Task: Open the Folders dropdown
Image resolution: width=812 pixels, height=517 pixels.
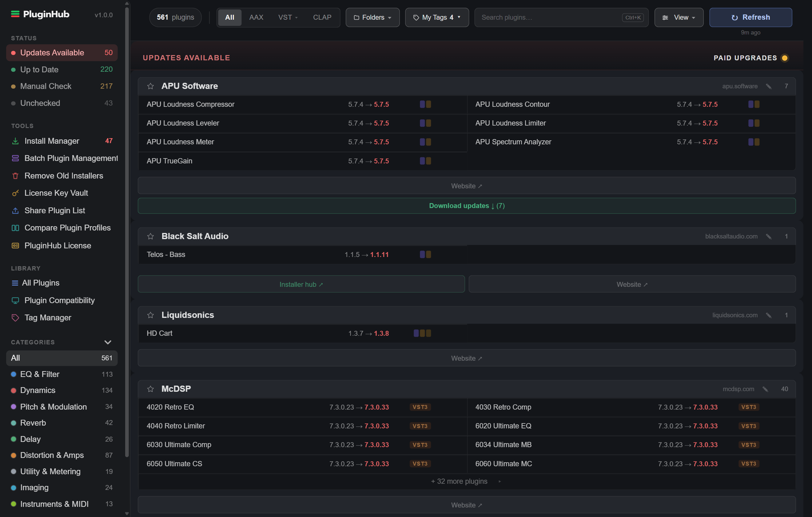Action: 372,17
